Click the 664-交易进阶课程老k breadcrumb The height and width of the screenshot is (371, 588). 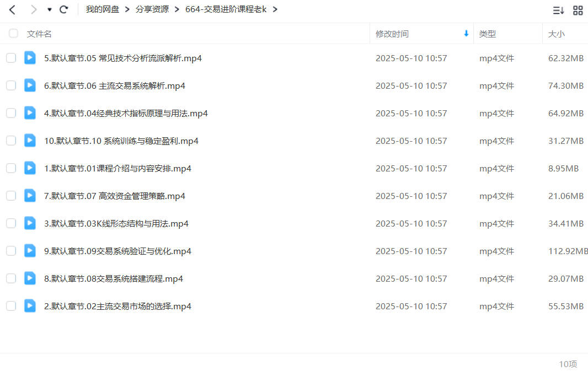click(x=226, y=9)
